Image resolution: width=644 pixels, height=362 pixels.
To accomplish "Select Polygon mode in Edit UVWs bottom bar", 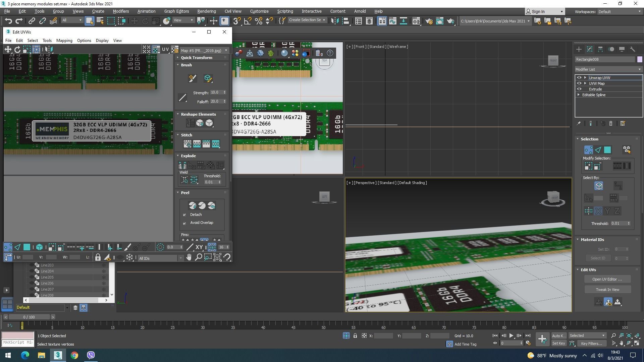I will (27, 247).
